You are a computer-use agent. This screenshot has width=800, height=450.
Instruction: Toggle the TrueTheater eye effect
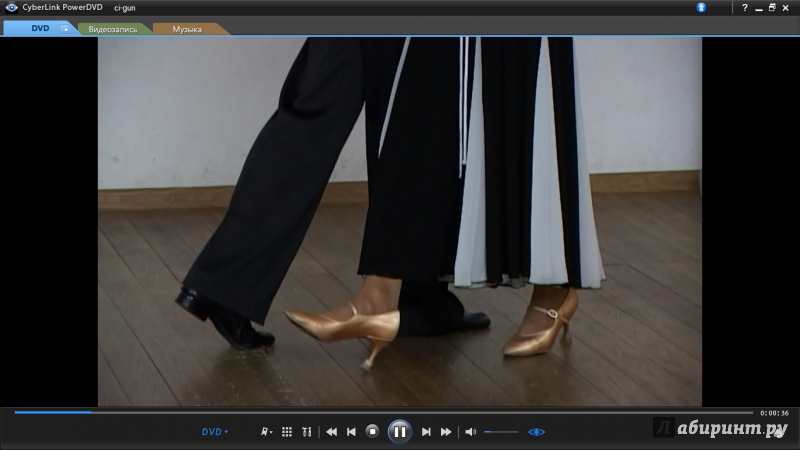click(537, 431)
